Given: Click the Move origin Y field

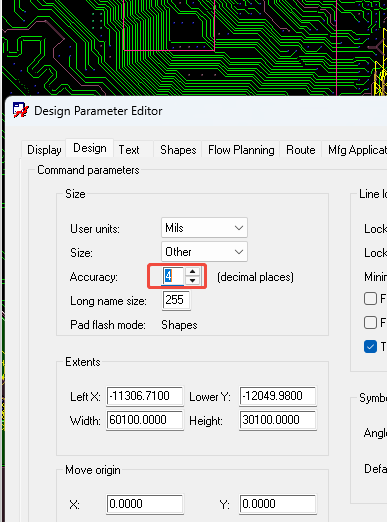Looking at the screenshot, I should [278, 504].
